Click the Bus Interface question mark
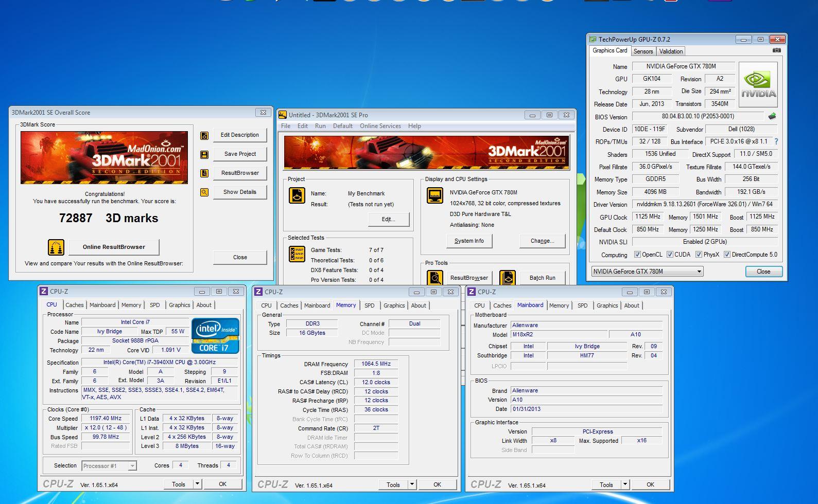This screenshot has width=818, height=504. (x=776, y=141)
